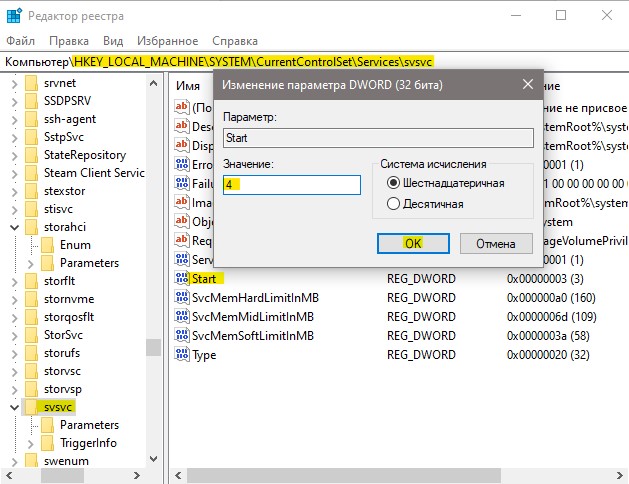Select the Шестнадцатеричная radio button
Image resolution: width=629 pixels, height=484 pixels.
(x=393, y=183)
